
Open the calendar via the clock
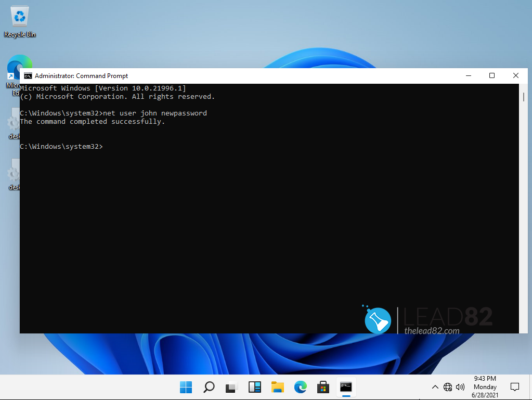[x=485, y=387]
